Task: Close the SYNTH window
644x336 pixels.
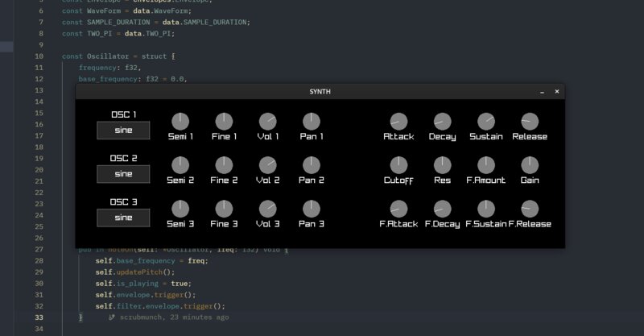Action: coord(556,92)
